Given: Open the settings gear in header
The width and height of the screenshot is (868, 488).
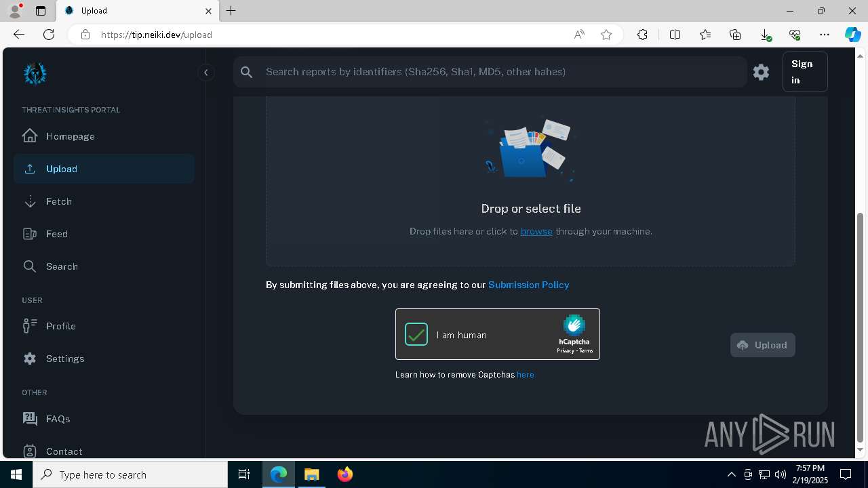Looking at the screenshot, I should (761, 72).
